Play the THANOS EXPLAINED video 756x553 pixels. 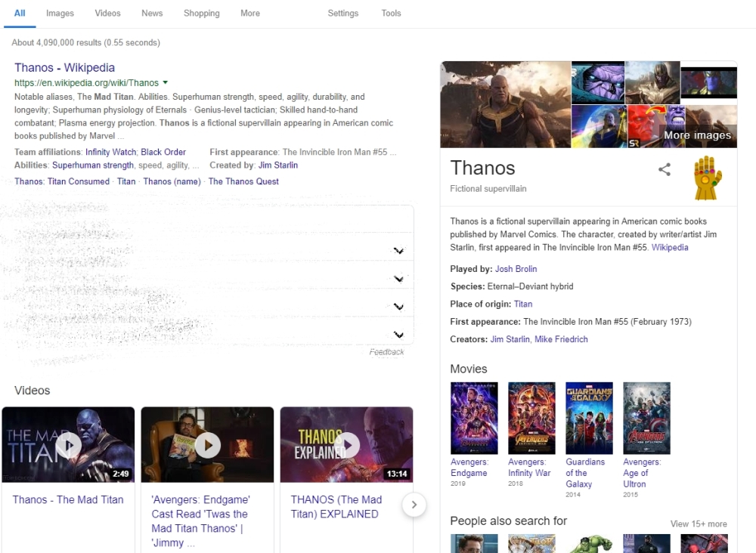[x=346, y=445]
